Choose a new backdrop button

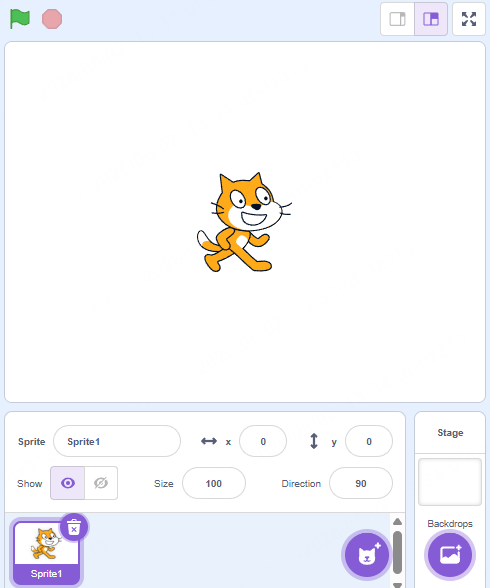tap(450, 555)
